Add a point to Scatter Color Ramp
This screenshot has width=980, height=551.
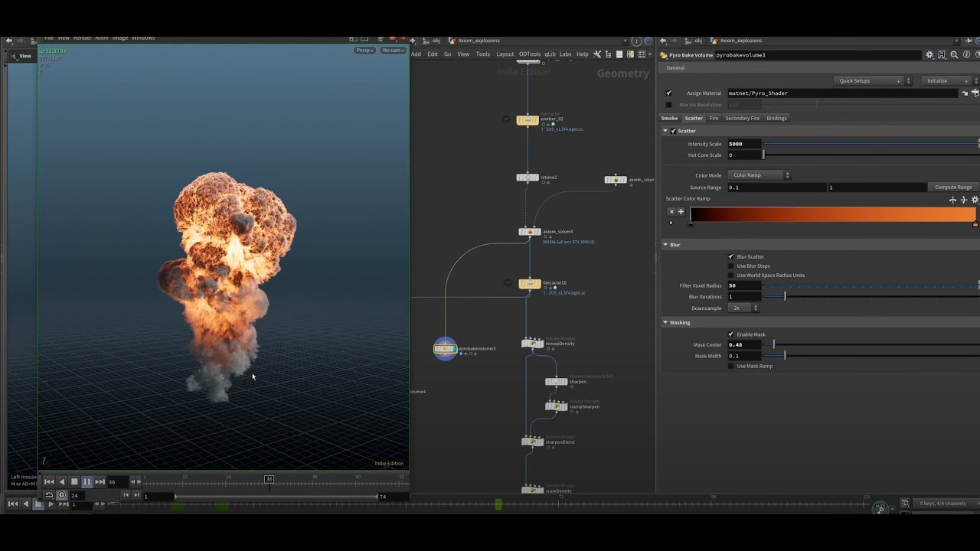681,212
